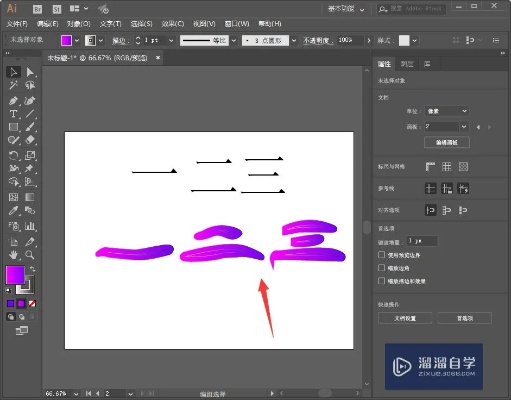Enable Use Preview Bounds checkbox
511x400 pixels.
382,255
